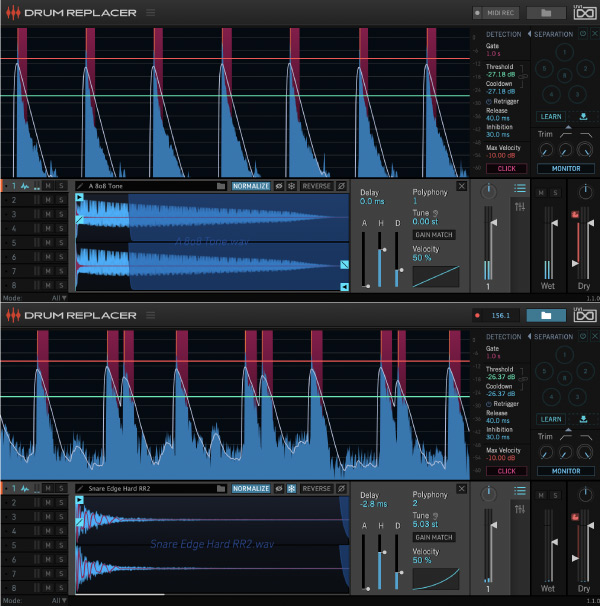Click pencil edit icon beside A 808 Tone
Screen dimensions: 600x606
80,186
